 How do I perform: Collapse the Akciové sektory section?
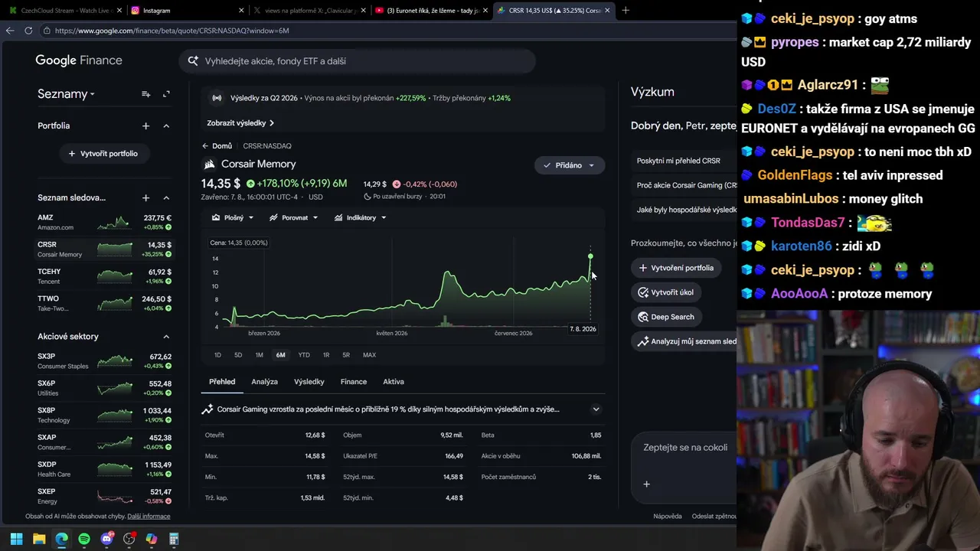tap(166, 337)
